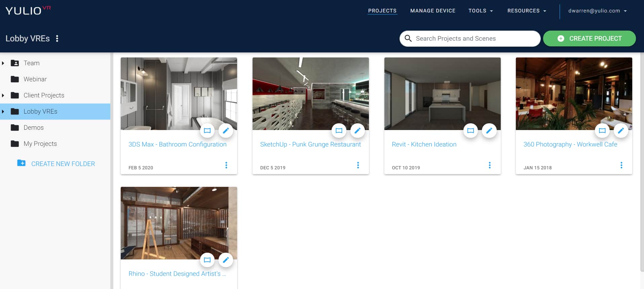
Task: View the 3DS Max Bathroom project in VR
Action: pos(207,130)
